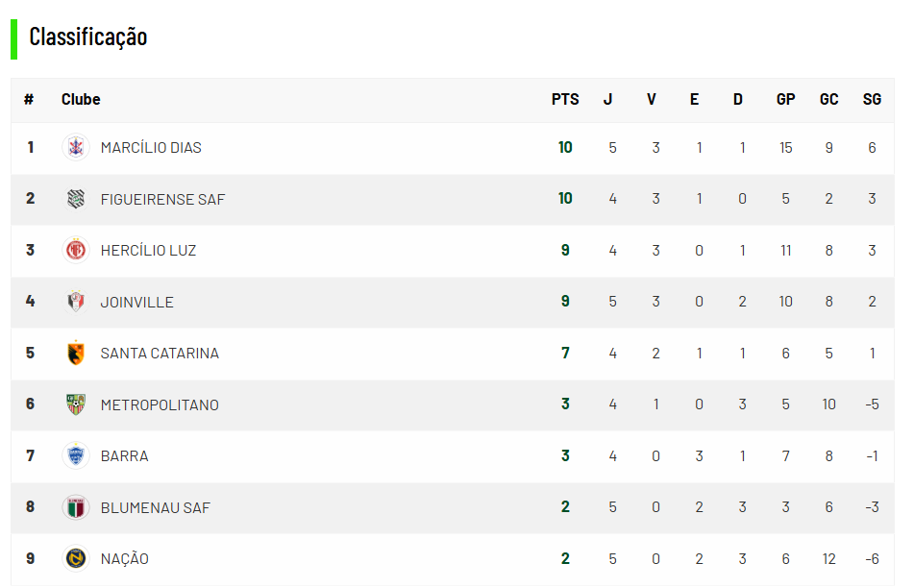Click the NAÇÃO team name

pos(125,558)
